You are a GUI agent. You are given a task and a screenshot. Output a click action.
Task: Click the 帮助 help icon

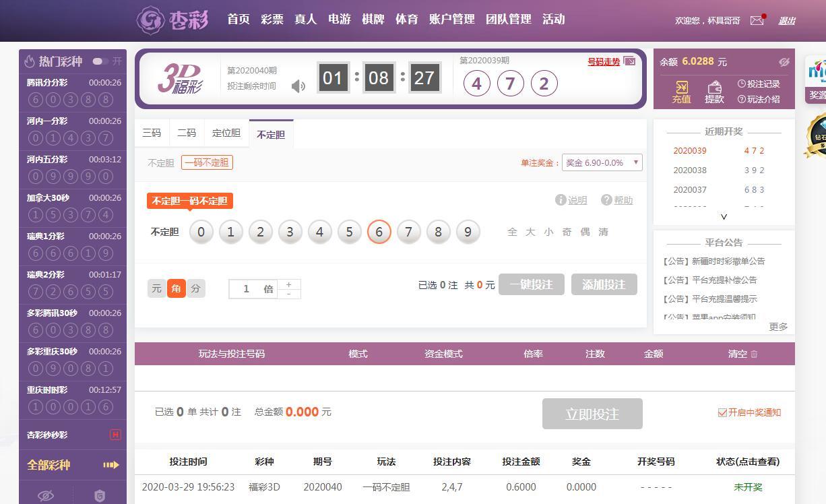606,200
